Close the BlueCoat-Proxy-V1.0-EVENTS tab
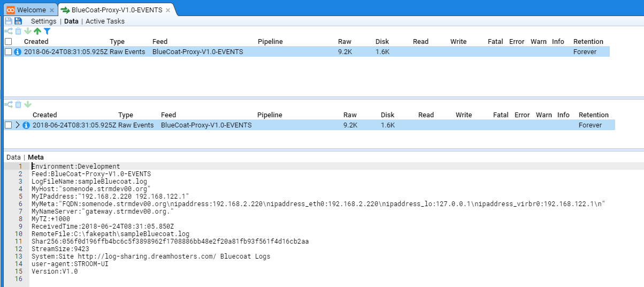The height and width of the screenshot is (287, 644). [167, 10]
